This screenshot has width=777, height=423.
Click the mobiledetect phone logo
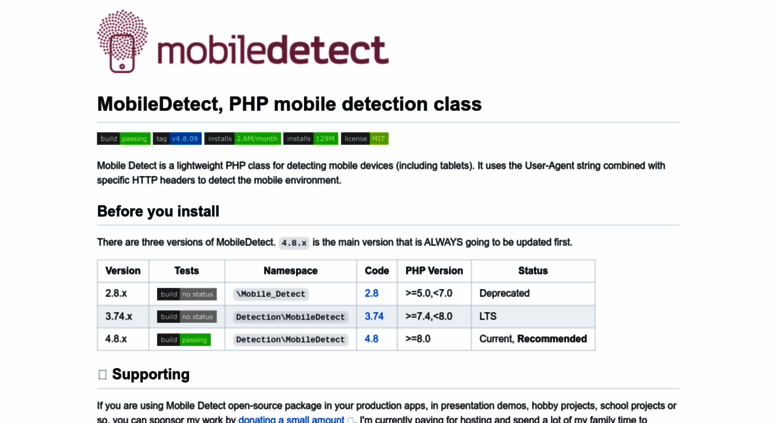point(122,42)
